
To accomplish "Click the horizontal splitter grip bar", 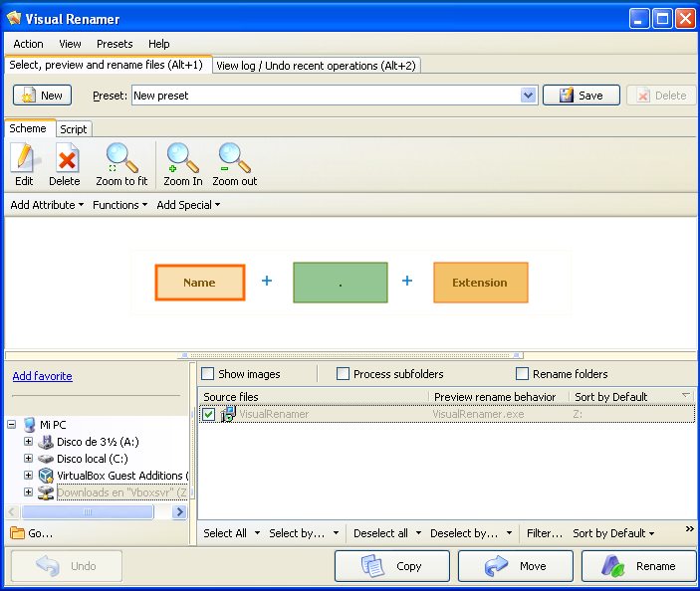I will coord(350,355).
